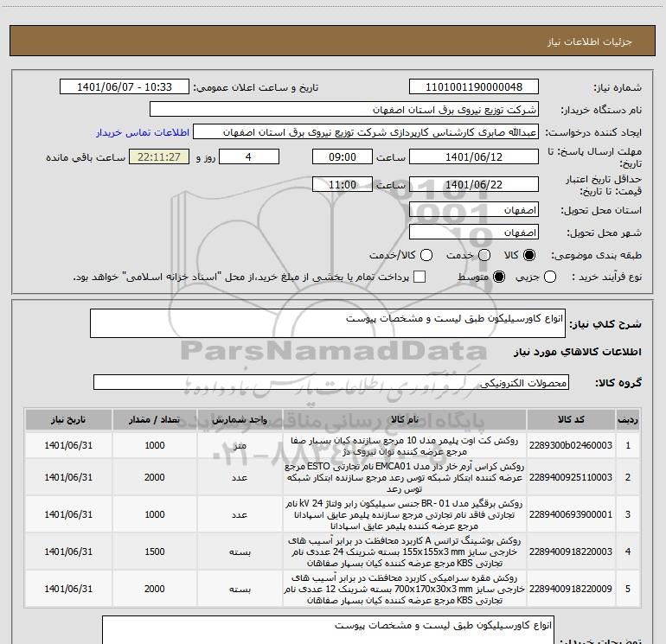666x644 pixels.
Task: Click the remaining days field showing 4
Action: coord(249,156)
